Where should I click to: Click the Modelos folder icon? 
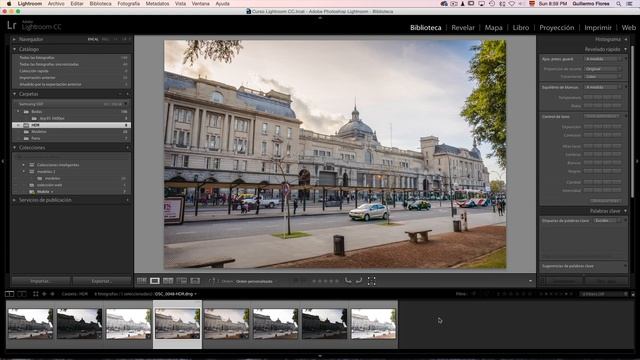(26, 132)
